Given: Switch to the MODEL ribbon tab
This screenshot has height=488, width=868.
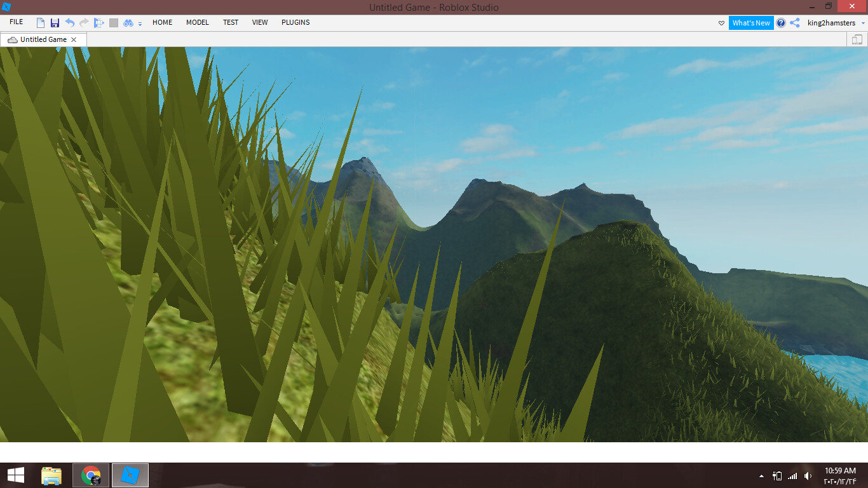Looking at the screenshot, I should click(198, 22).
